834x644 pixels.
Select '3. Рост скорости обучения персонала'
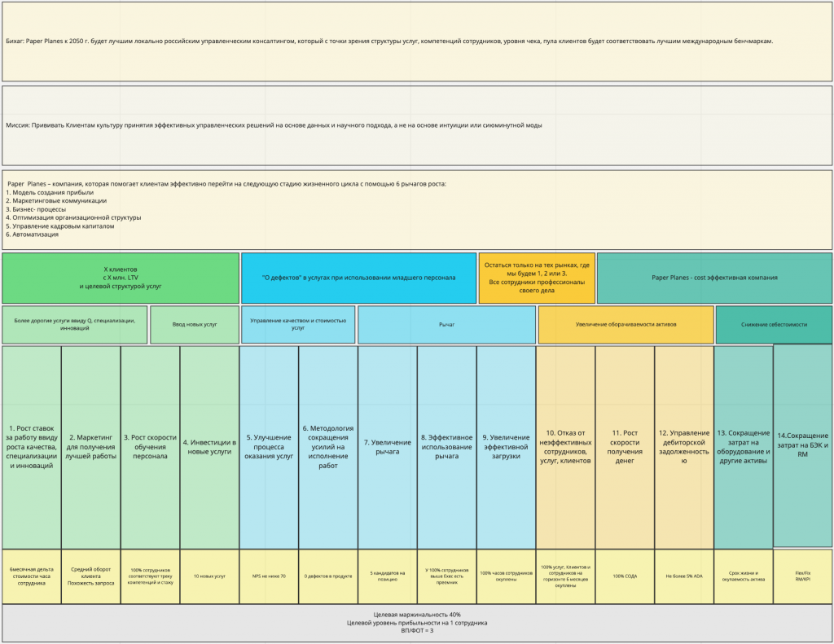(150, 447)
